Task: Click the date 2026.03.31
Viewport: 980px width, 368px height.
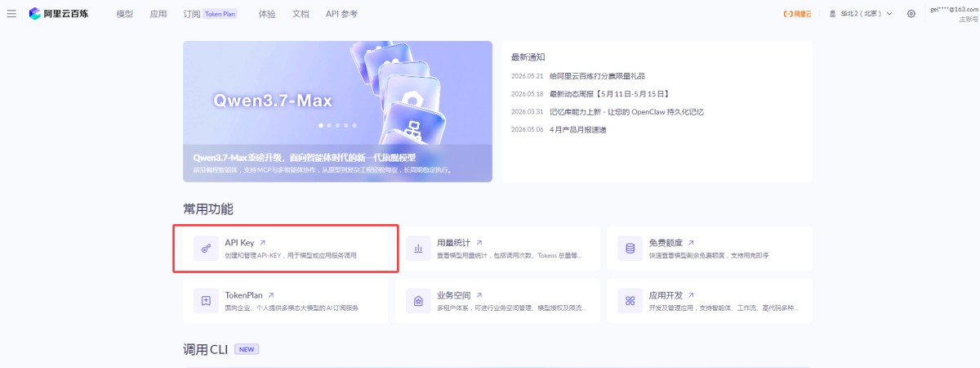Action: click(527, 111)
